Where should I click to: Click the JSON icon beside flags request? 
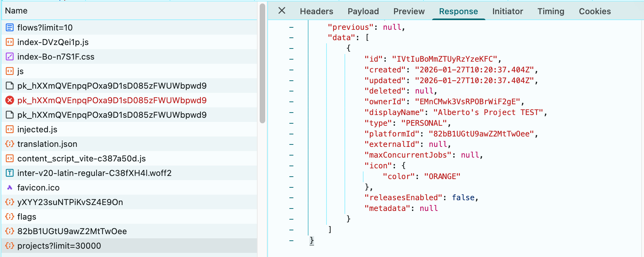tap(10, 216)
